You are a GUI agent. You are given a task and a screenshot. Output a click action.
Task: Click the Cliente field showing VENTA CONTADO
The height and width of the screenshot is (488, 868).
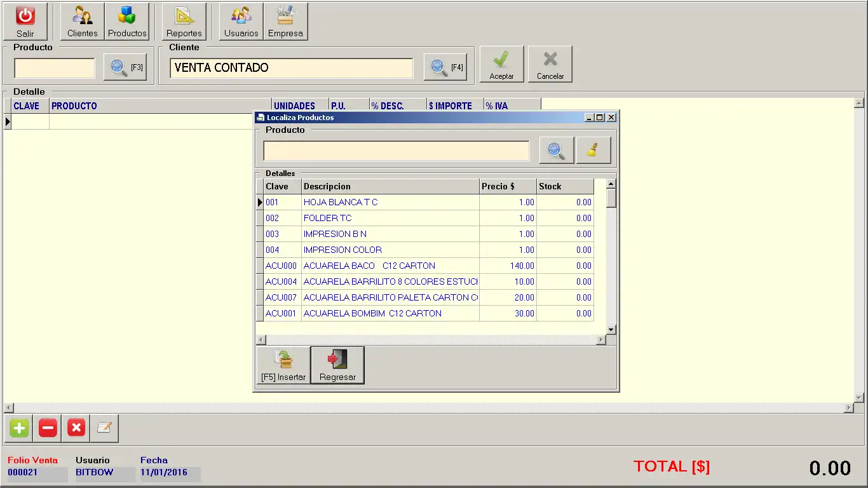(292, 68)
